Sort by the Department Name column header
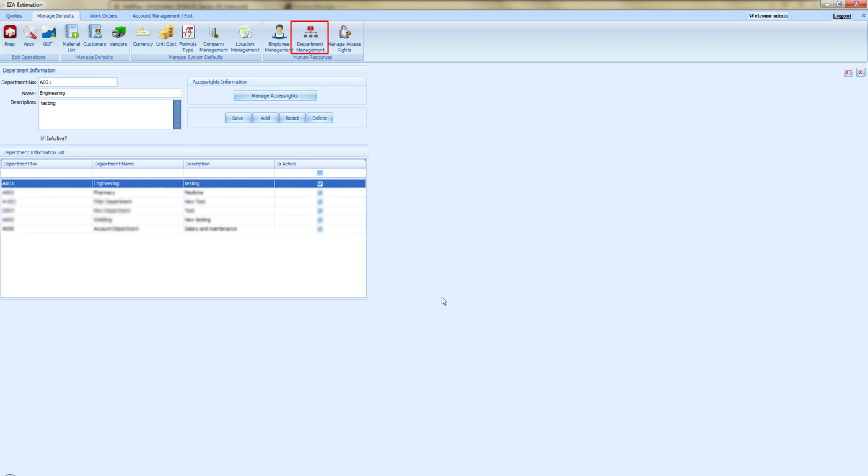 click(138, 164)
